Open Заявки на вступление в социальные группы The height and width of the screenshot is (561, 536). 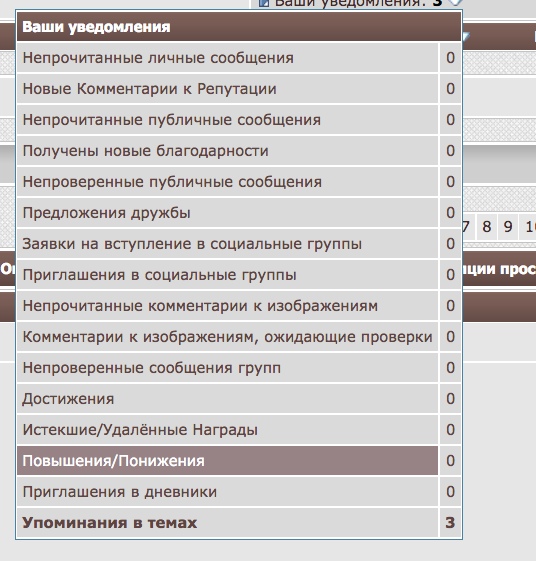point(228,244)
